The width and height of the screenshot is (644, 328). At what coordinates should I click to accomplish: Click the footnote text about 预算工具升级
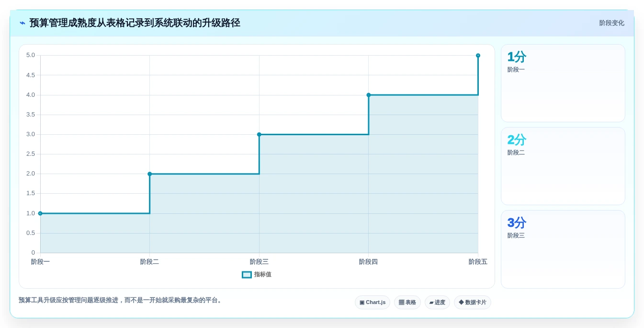coord(121,300)
